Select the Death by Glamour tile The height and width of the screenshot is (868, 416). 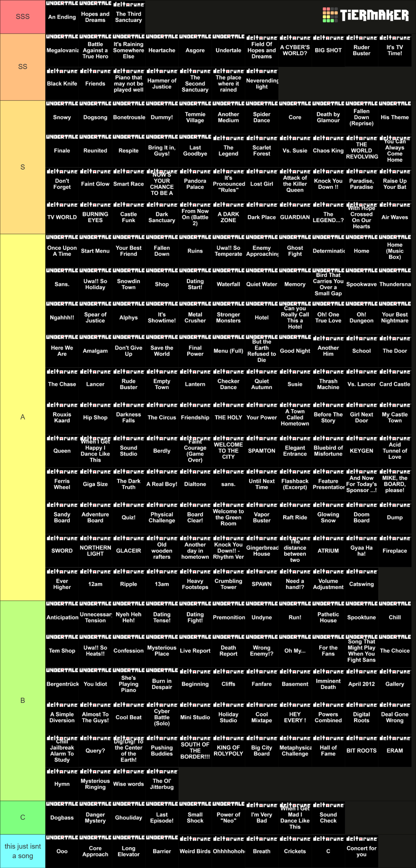[328, 117]
